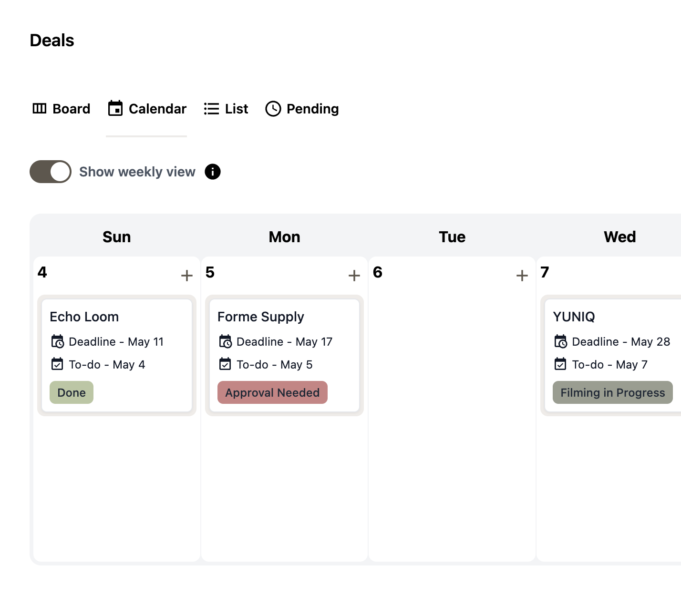This screenshot has height=616, width=681.
Task: Open the Pending tab
Action: pyautogui.click(x=302, y=109)
